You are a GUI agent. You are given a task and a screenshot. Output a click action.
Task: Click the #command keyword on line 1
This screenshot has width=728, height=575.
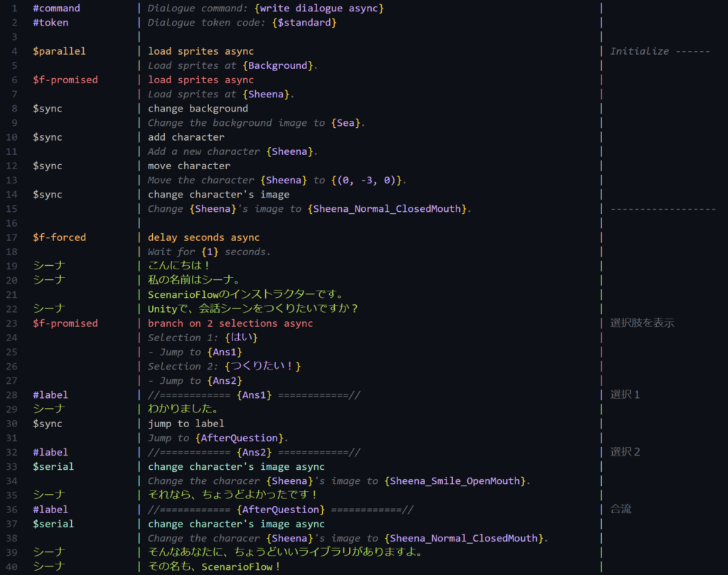point(56,9)
